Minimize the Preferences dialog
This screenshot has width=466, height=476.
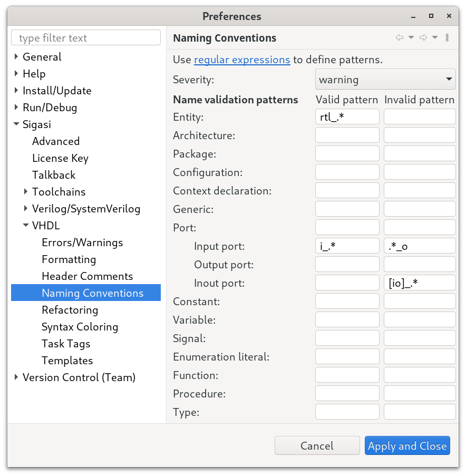tap(413, 17)
